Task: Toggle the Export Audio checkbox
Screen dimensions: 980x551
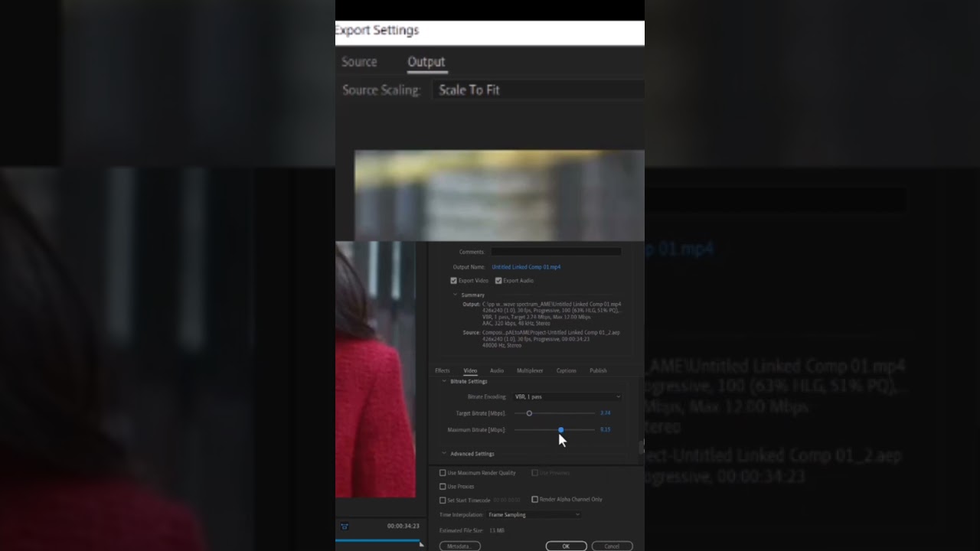Action: 498,281
